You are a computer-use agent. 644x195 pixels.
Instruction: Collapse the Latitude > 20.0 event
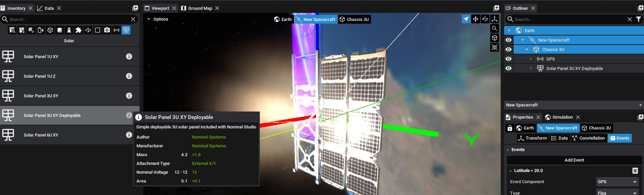pos(511,171)
